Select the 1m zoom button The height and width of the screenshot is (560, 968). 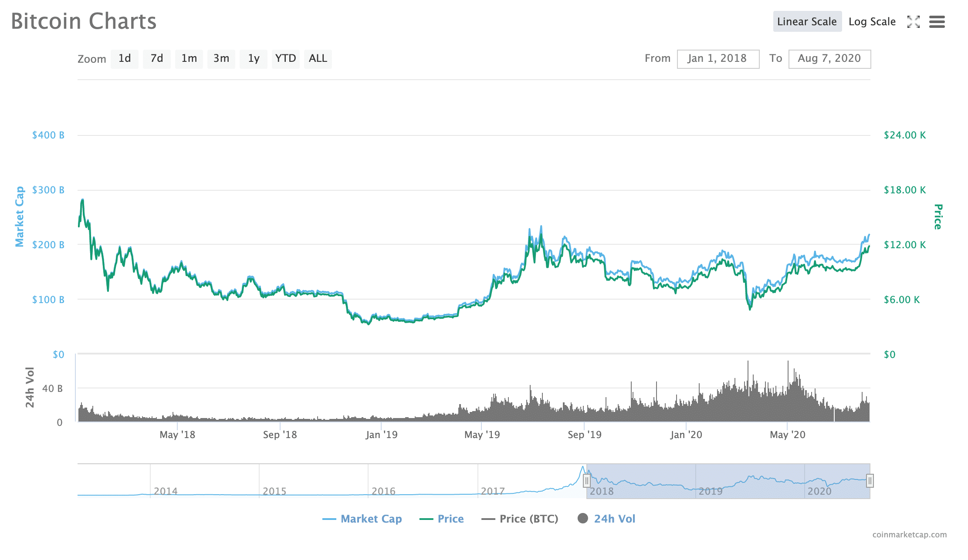coord(189,59)
